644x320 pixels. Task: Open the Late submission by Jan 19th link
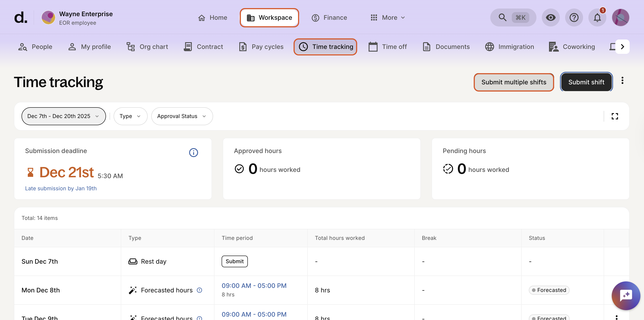pos(61,188)
